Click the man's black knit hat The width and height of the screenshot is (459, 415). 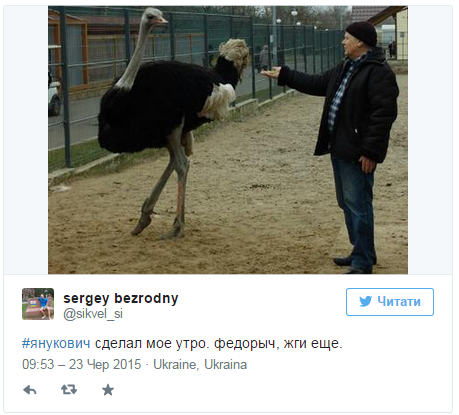tap(362, 33)
